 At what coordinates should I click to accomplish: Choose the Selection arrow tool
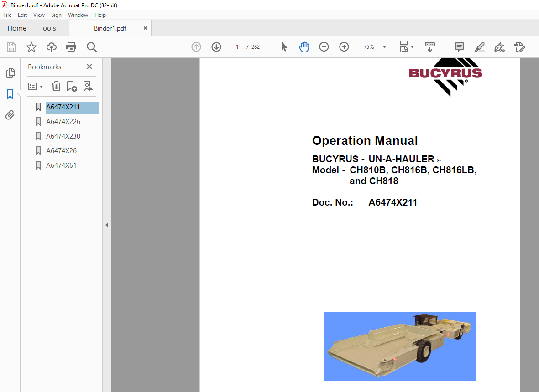click(x=284, y=47)
